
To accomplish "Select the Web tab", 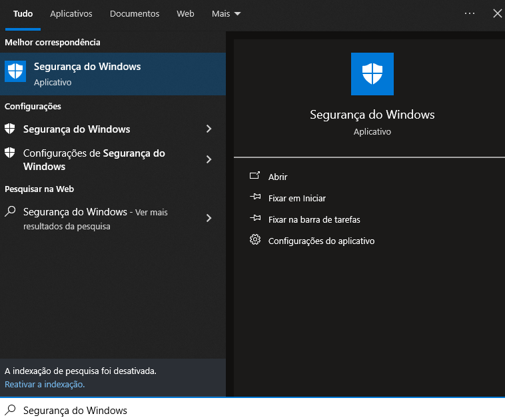I will [185, 13].
